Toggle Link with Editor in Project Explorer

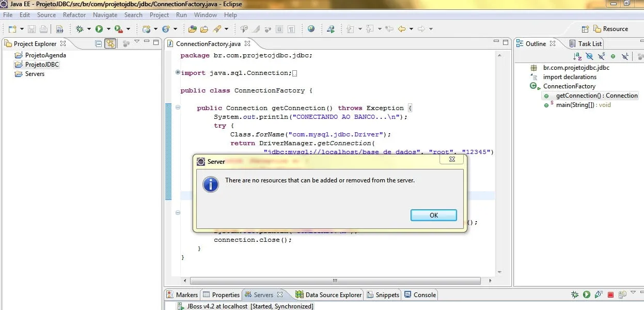point(110,44)
